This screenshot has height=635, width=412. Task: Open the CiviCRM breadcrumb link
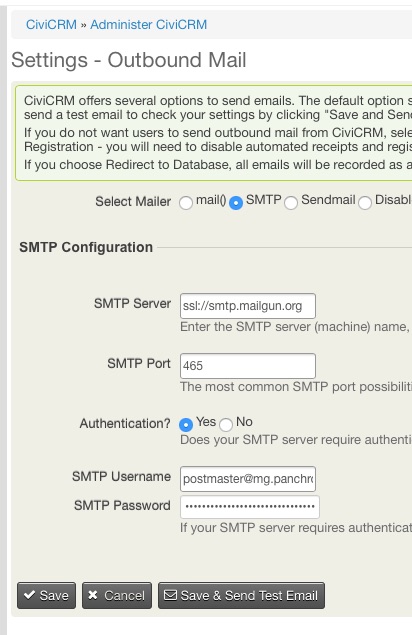(x=51, y=24)
